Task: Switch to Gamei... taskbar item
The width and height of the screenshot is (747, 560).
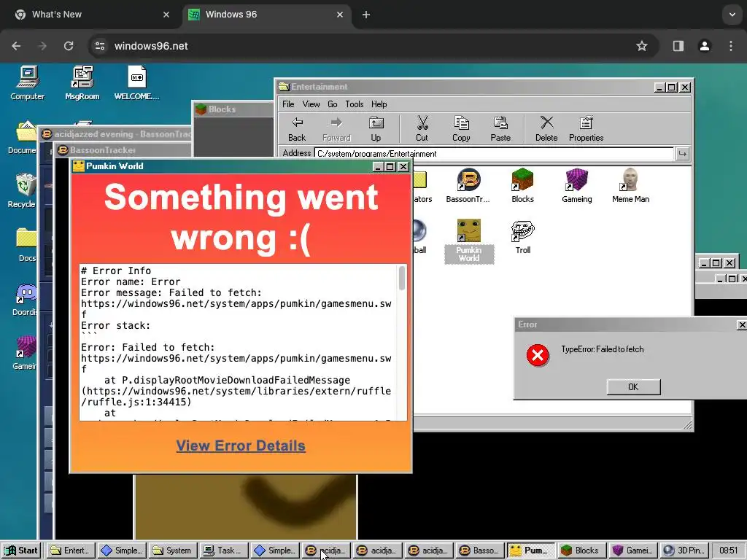Action: point(633,551)
